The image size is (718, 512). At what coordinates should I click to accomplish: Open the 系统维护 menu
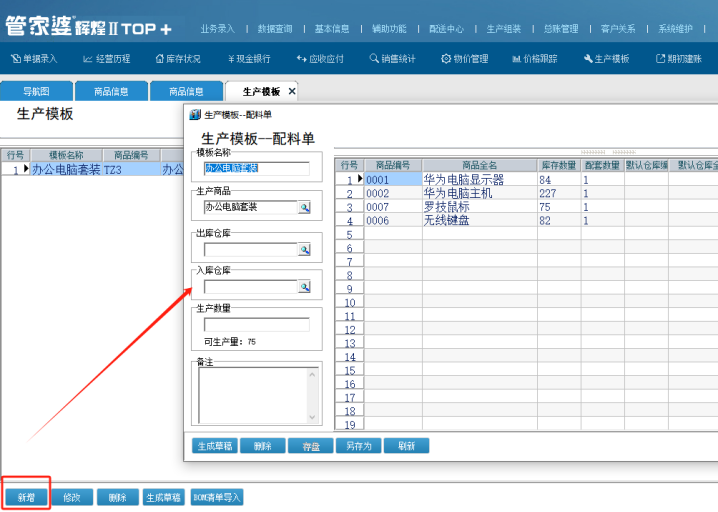(675, 29)
